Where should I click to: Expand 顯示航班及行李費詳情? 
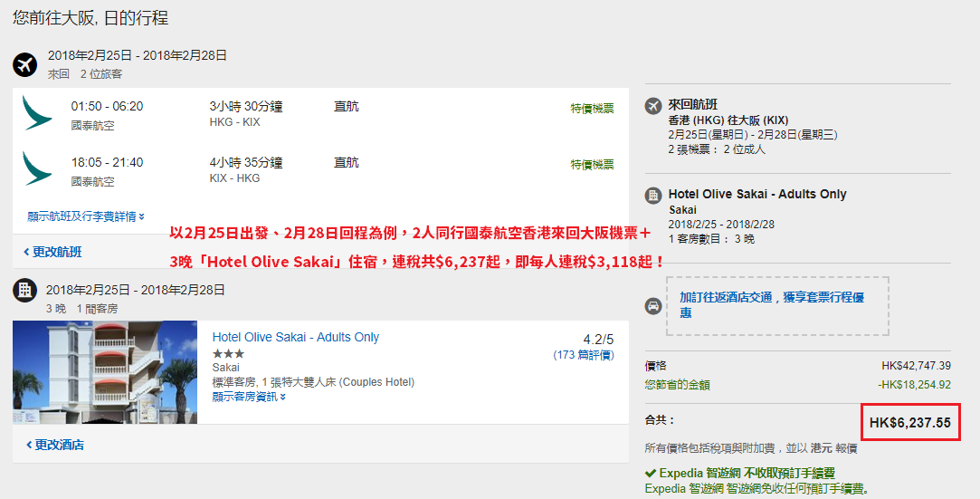(86, 216)
